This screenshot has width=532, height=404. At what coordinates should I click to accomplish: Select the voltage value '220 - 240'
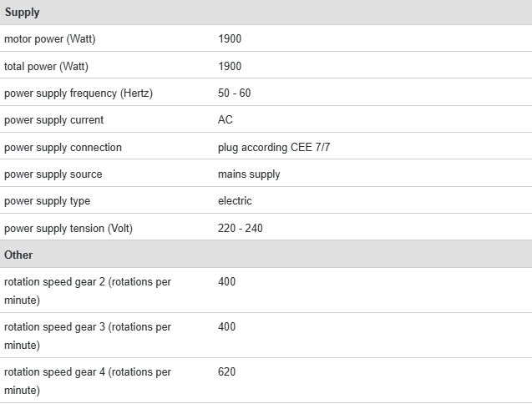point(241,228)
